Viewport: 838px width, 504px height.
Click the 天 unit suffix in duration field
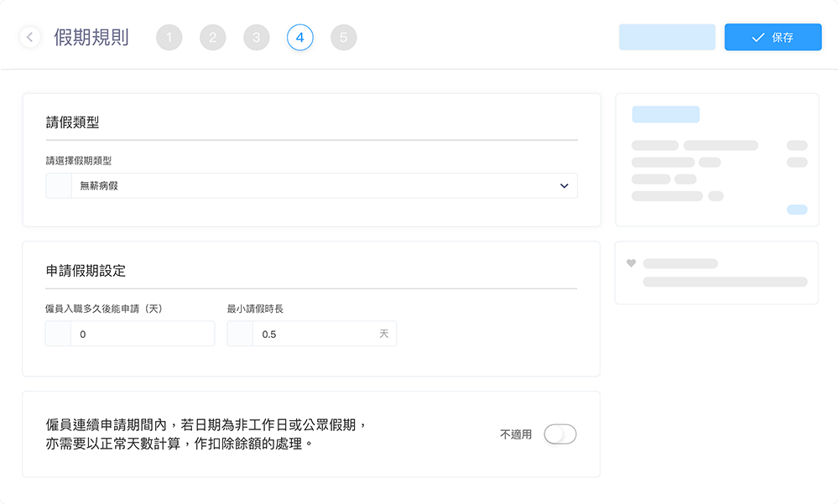pyautogui.click(x=383, y=334)
